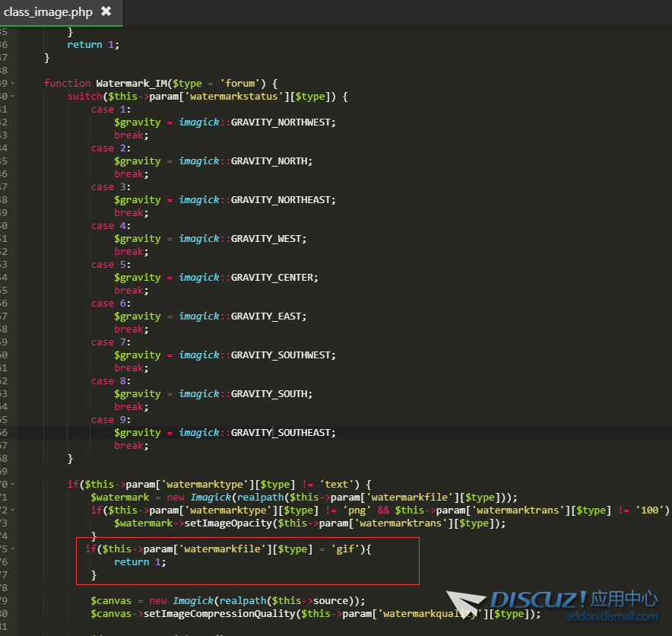Place cursor on 'case 5:' line
Viewport: 672px width, 636px height.
(x=110, y=265)
